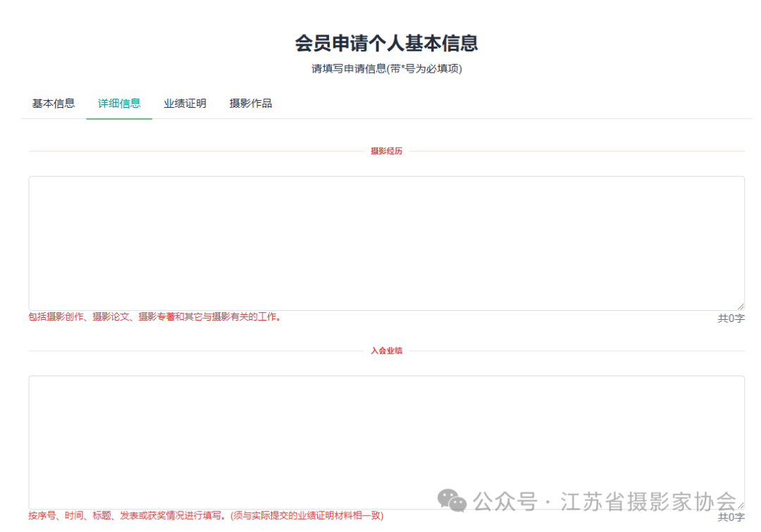
Task: Select the active 详细信息 tab
Action: pyautogui.click(x=119, y=104)
